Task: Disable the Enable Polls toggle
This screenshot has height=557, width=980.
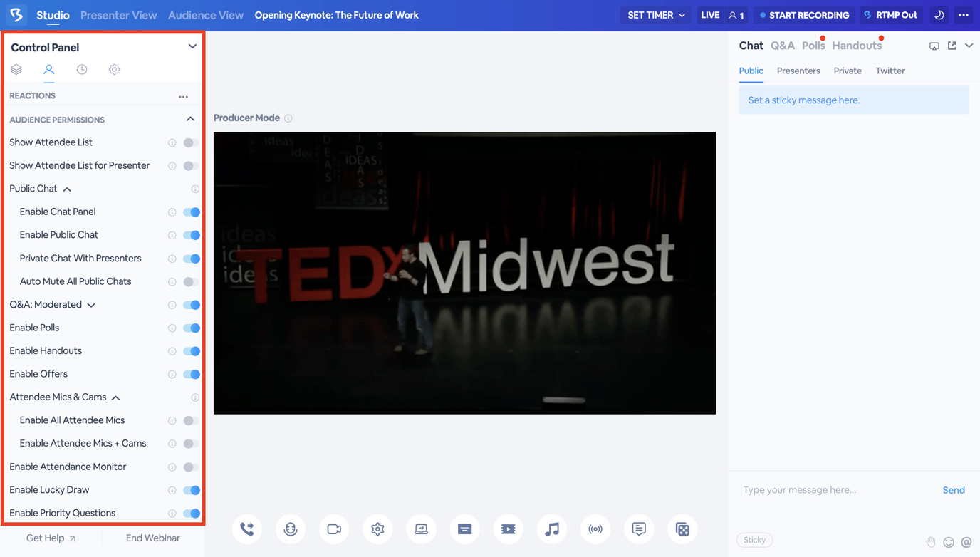Action: click(x=191, y=328)
